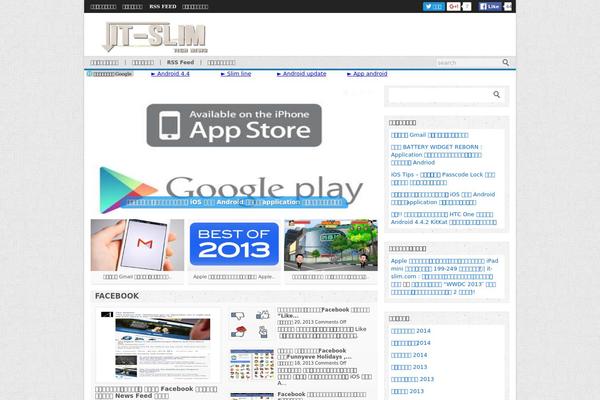Screen dimensions: 600x400
Task: Open the Gmail caption under phone thumbnail
Action: [x=137, y=276]
